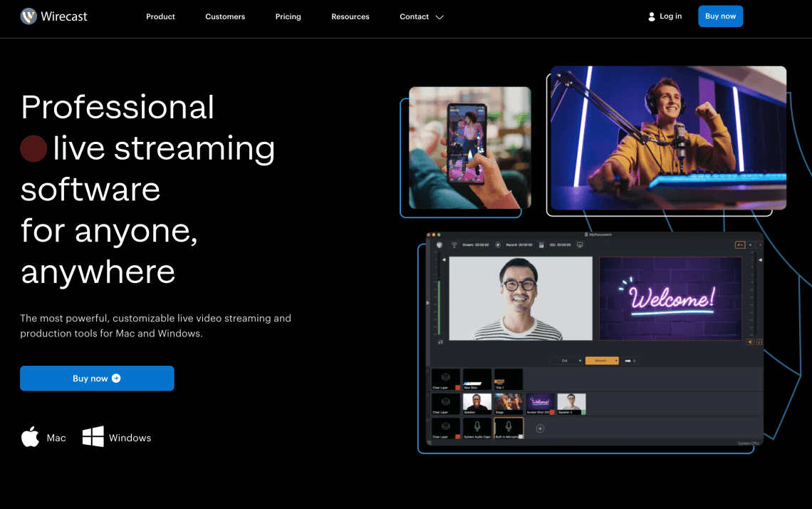Start recording using the Record icon
Screen dimensions: 812x509
pyautogui.click(x=498, y=245)
